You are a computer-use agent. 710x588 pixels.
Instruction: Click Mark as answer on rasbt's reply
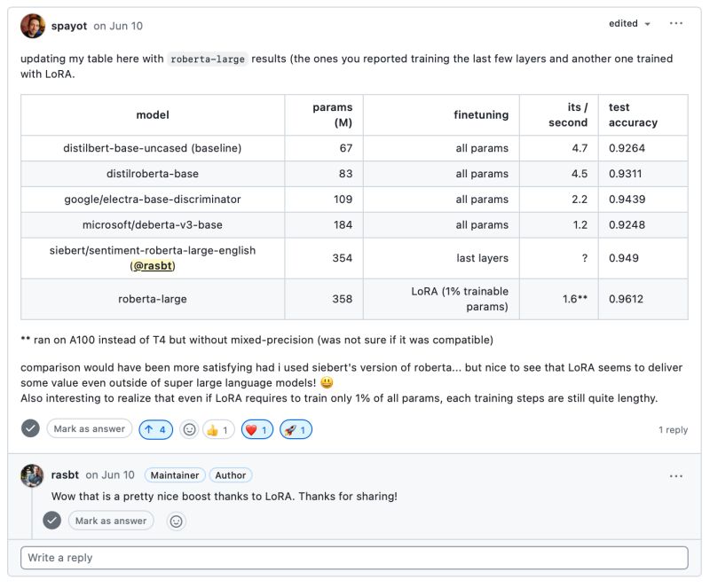coord(110,521)
